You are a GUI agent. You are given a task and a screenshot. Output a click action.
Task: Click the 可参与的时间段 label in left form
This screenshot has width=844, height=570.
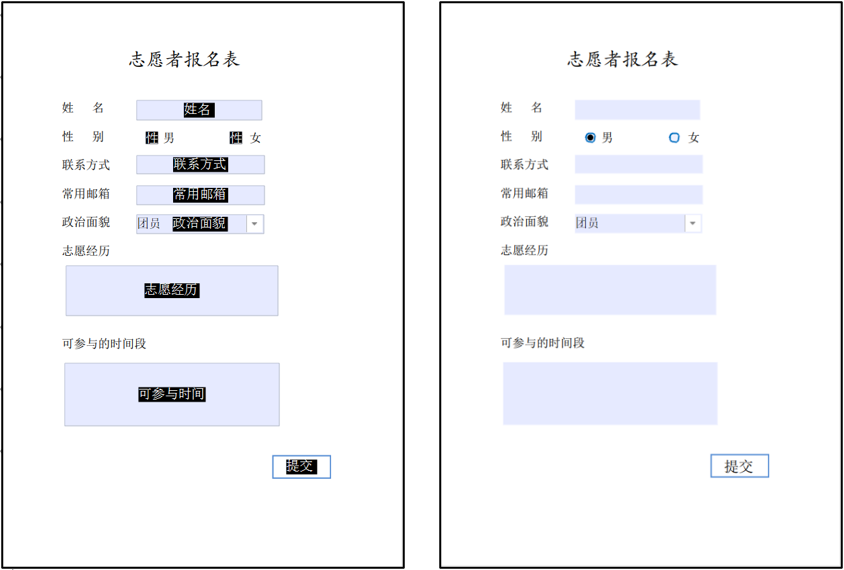point(104,343)
